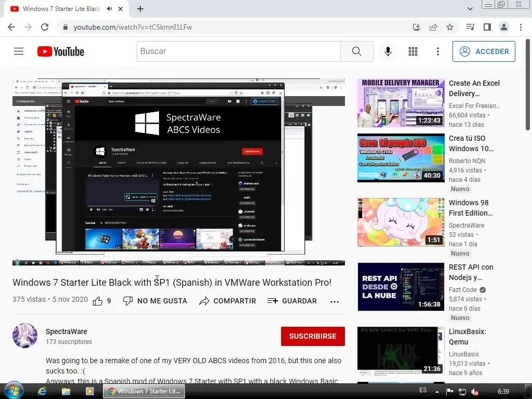Open the Create An Excel Delivery title
This screenshot has width=532, height=399.
[x=474, y=88]
